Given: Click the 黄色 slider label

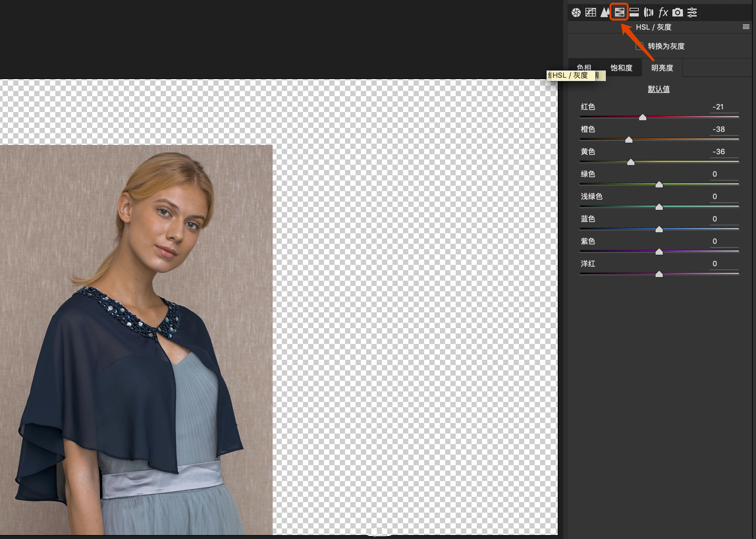Looking at the screenshot, I should click(x=588, y=152).
